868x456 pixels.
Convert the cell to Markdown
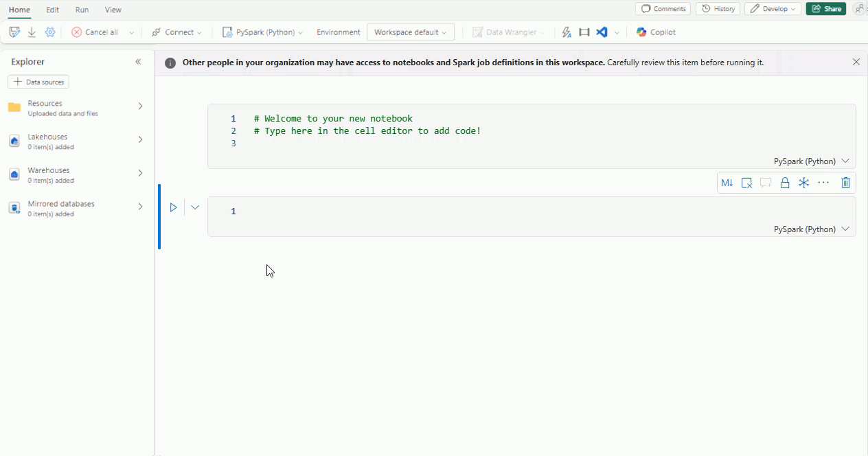727,183
